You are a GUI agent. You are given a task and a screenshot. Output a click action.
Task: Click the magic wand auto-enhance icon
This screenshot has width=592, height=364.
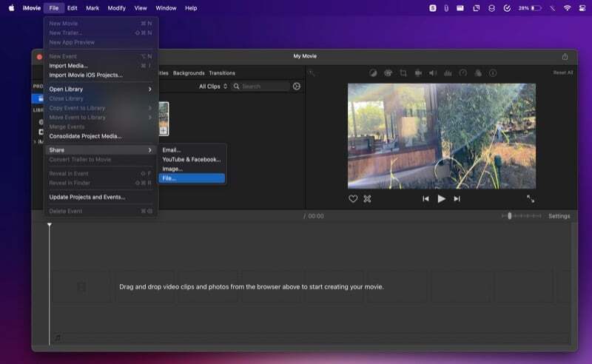tap(312, 73)
